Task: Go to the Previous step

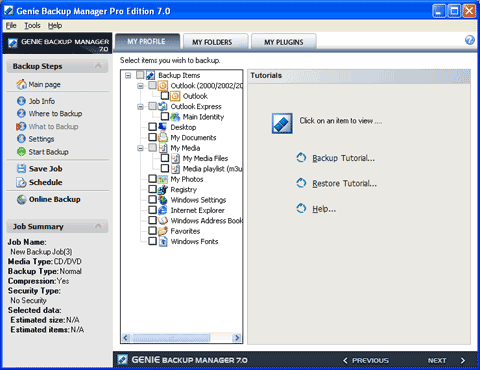Action: (x=366, y=360)
